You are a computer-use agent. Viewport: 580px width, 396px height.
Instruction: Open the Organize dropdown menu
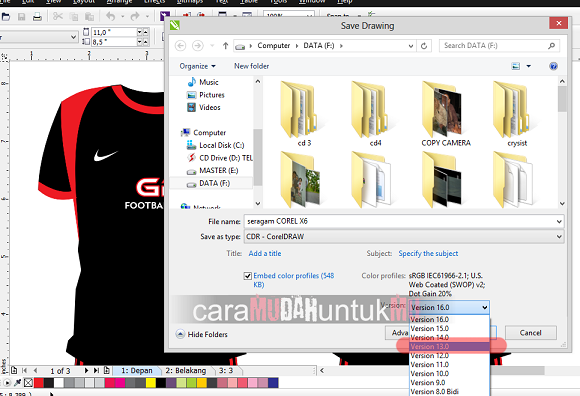tap(197, 66)
